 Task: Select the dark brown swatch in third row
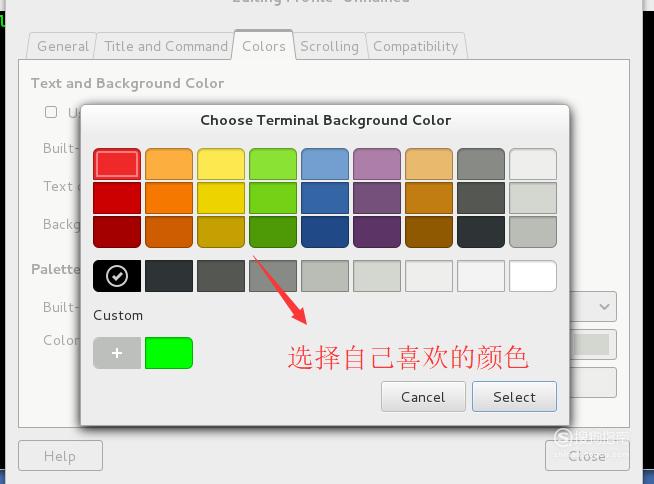429,232
